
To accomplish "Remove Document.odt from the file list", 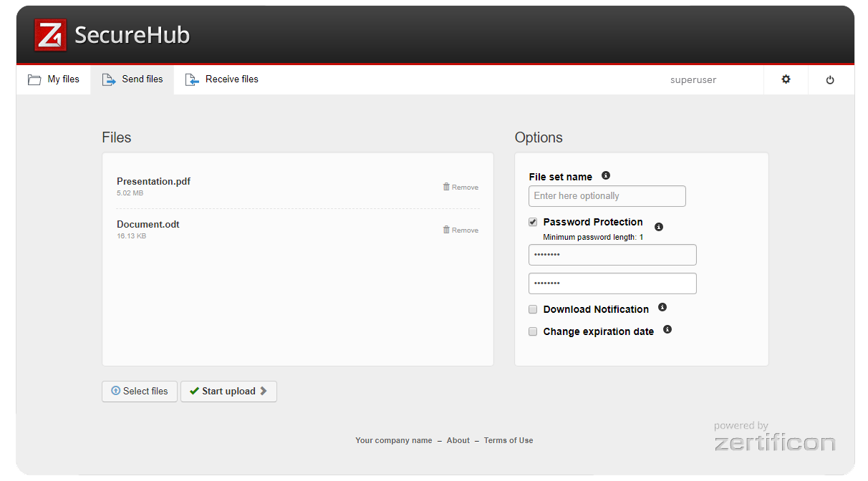I will point(460,230).
